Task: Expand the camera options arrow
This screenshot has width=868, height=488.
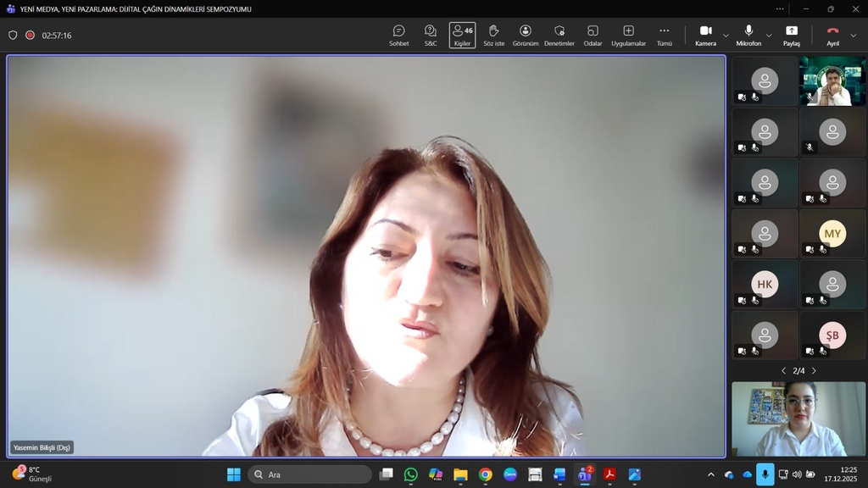Action: click(x=726, y=36)
